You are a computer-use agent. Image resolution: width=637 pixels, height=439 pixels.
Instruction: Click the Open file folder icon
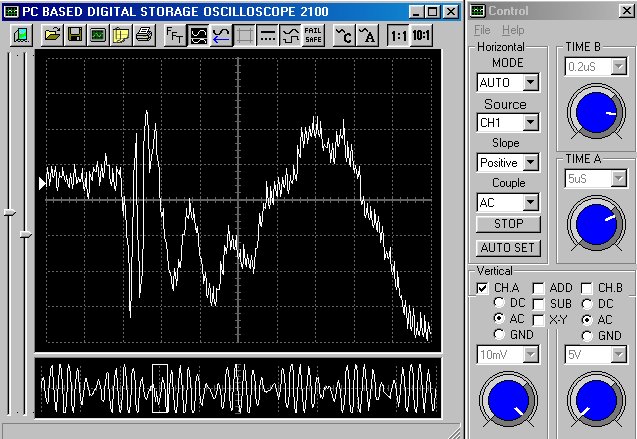point(53,35)
